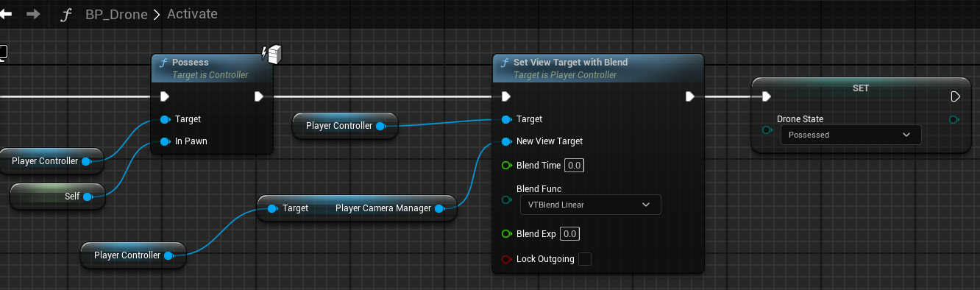Click the function icon beside the BP_Drone breadcrumb
The height and width of the screenshot is (290, 980).
click(66, 14)
